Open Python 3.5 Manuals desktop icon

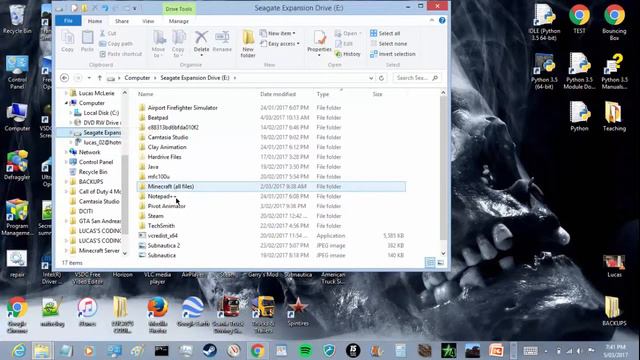pyautogui.click(x=614, y=71)
